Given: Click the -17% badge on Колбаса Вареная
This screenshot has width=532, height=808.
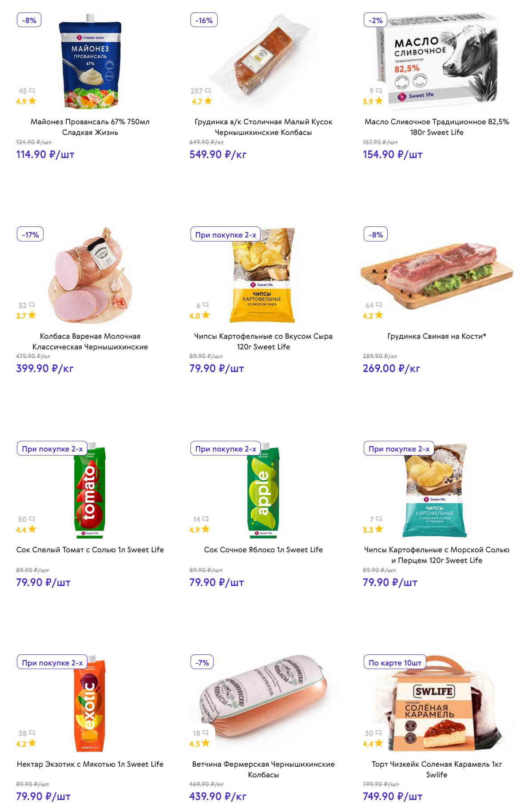Looking at the screenshot, I should coord(30,235).
